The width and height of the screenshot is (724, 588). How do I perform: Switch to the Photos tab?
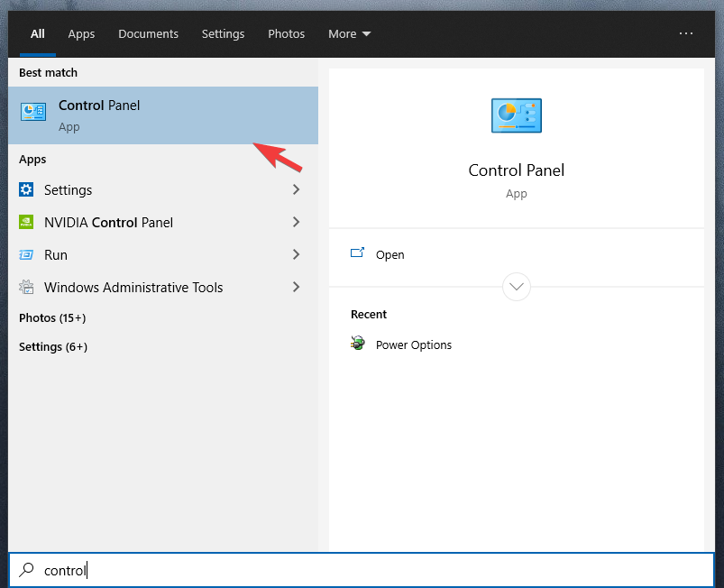[x=287, y=33]
